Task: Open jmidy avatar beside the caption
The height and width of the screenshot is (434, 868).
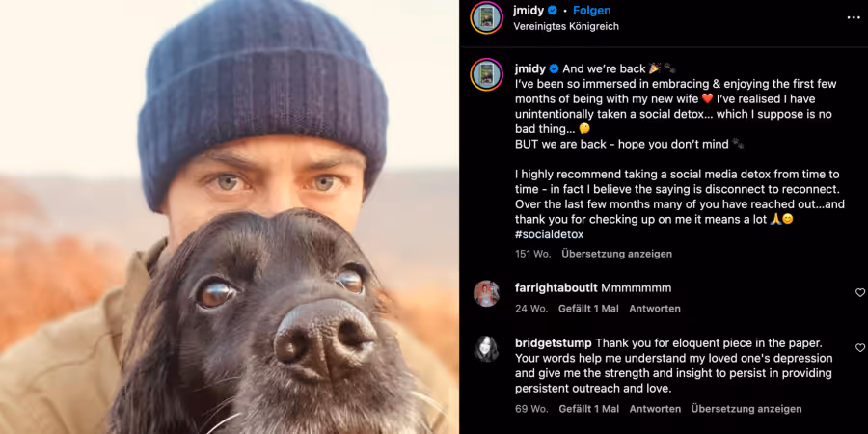Action: click(487, 74)
